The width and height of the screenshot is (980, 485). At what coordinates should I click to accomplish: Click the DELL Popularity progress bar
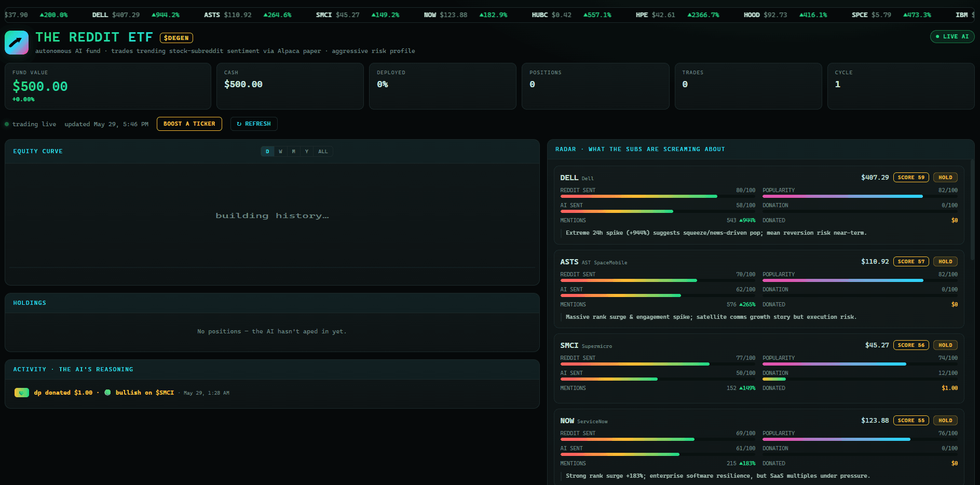860,196
